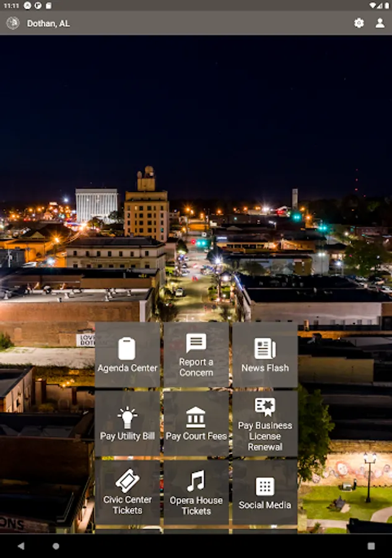Click the Dothan, AL title text

coord(48,24)
